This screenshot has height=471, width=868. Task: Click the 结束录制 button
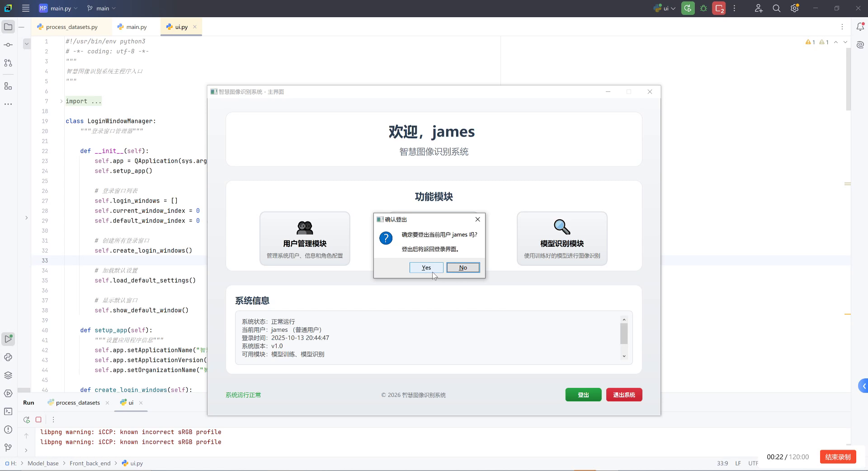pyautogui.click(x=838, y=457)
